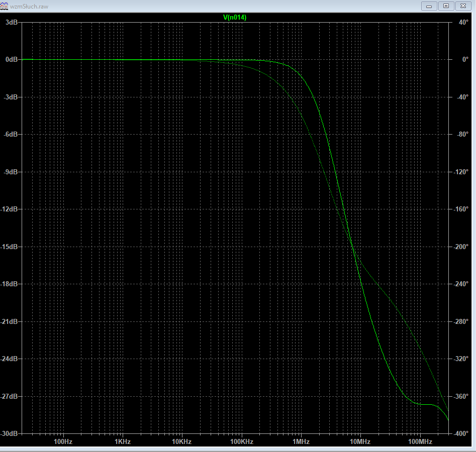Click the V(n014) trace label

[235, 18]
